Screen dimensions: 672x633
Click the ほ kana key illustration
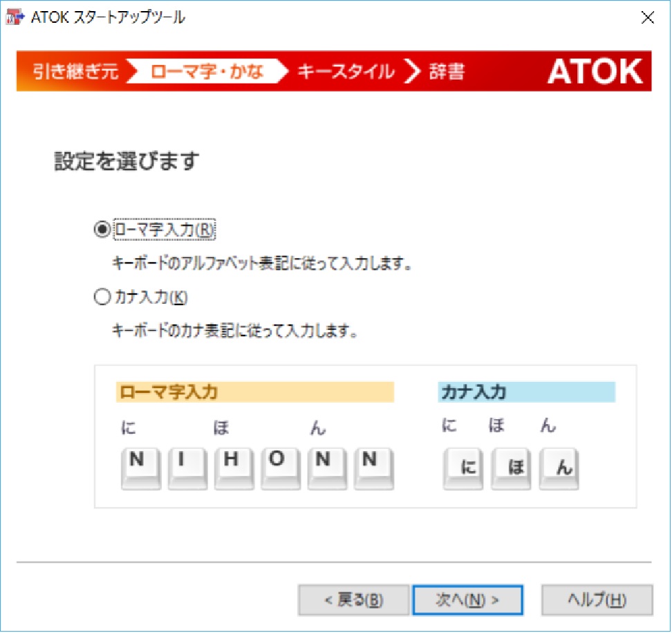coord(511,469)
